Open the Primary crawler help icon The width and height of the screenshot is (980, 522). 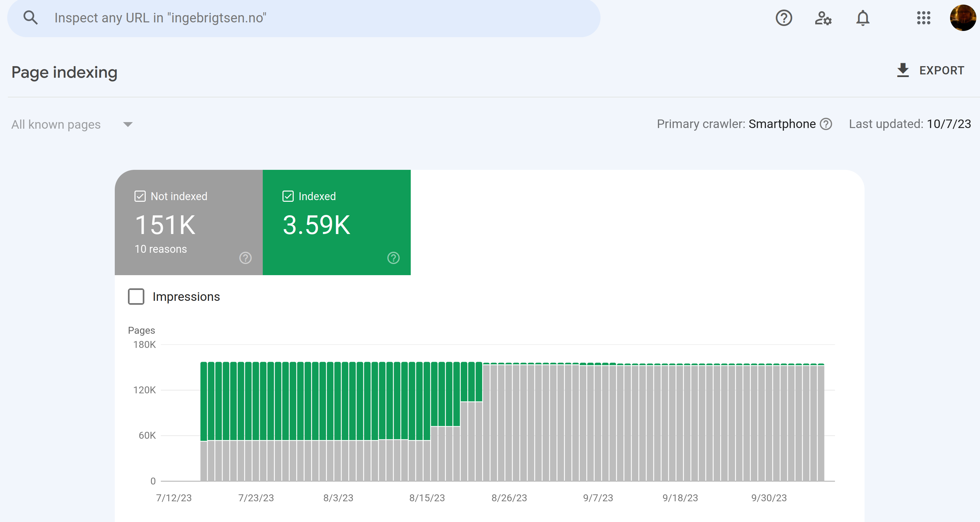[826, 124]
